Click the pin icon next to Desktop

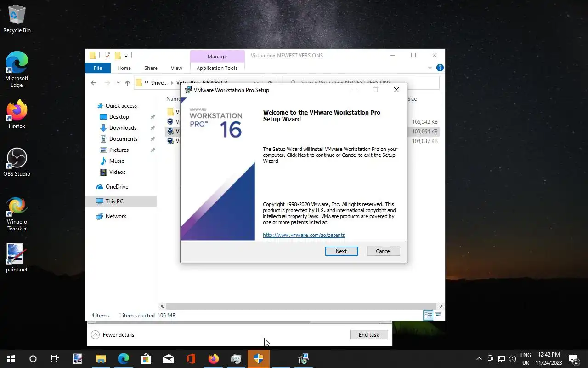153,117
